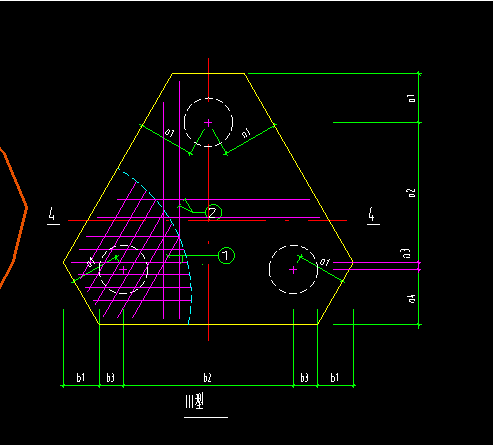Select the bottom-right dashed pile circle
This screenshot has height=445, width=493.
pos(293,269)
